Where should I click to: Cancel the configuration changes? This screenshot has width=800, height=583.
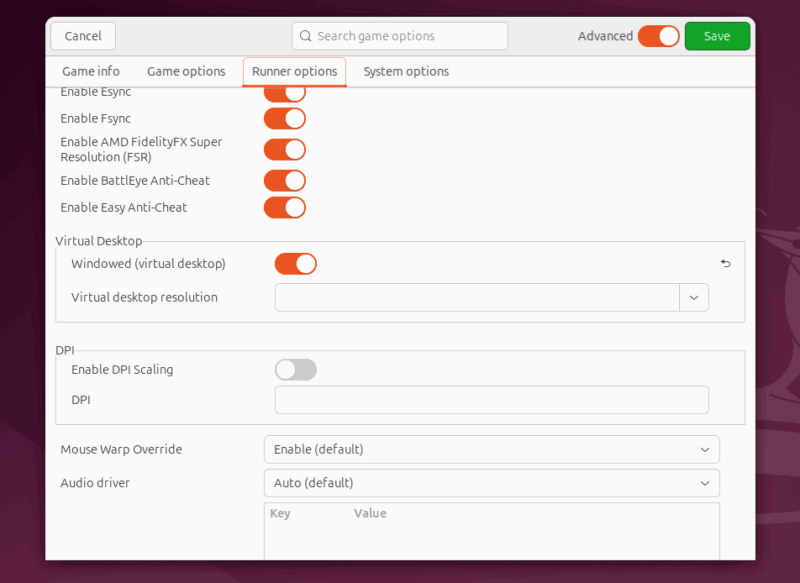[82, 35]
